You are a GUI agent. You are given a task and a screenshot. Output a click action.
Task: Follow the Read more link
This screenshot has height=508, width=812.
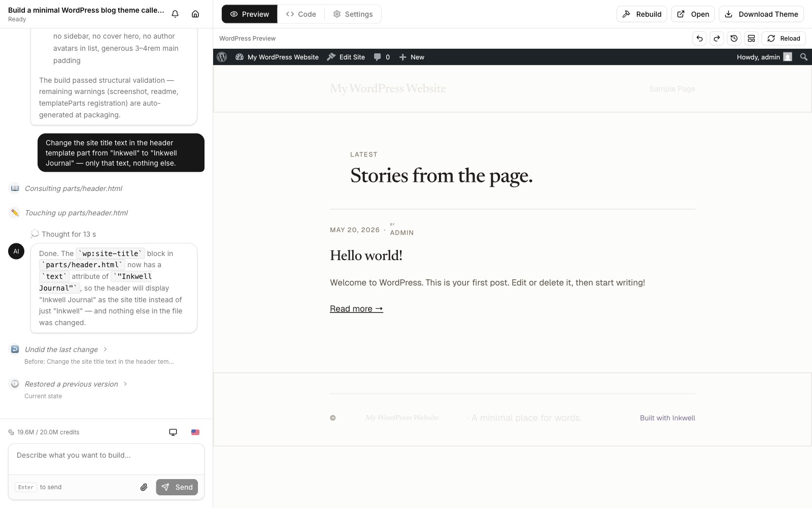356,309
